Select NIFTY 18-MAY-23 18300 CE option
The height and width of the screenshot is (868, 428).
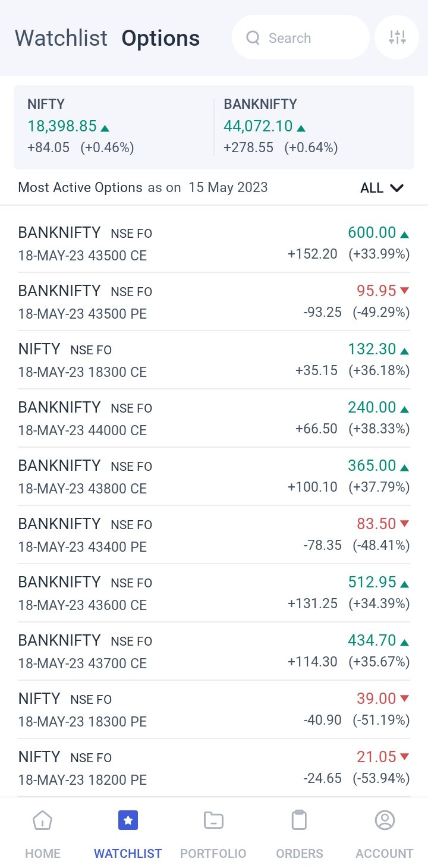coord(214,360)
